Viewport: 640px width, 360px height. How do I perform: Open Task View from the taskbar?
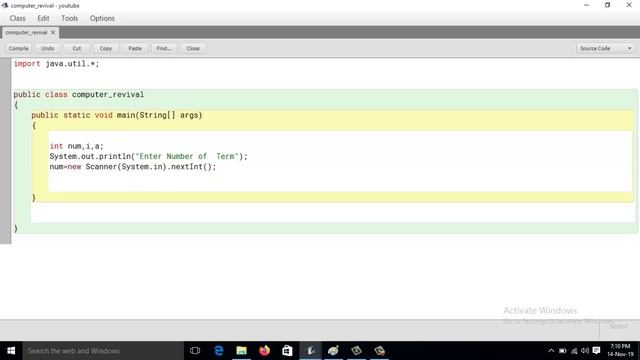195,351
